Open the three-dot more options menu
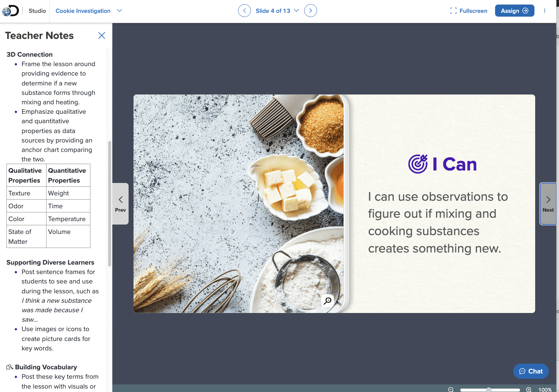Screen dimensions: 559x392 tap(545, 11)
